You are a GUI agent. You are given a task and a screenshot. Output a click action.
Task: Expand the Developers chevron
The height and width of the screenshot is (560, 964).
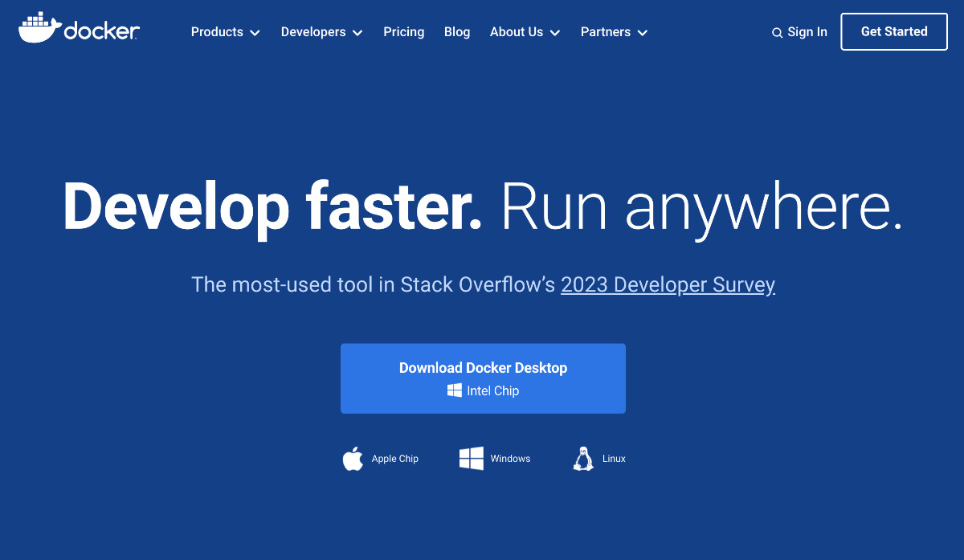(x=357, y=33)
